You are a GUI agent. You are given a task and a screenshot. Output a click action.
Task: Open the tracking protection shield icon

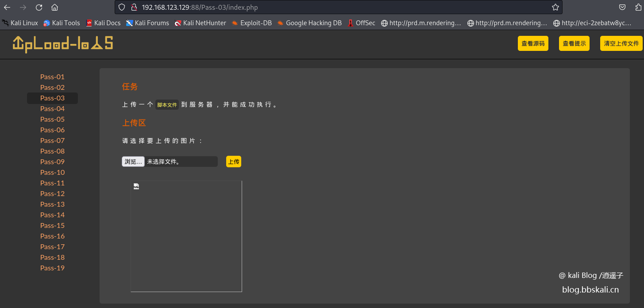123,7
